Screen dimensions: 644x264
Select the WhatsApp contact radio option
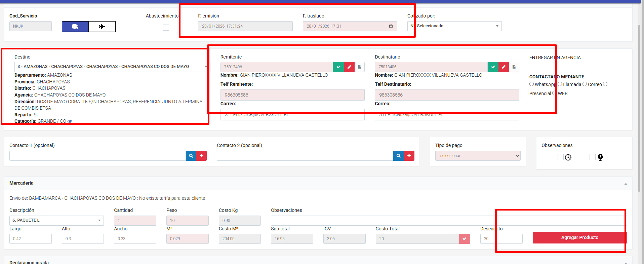[x=531, y=84]
